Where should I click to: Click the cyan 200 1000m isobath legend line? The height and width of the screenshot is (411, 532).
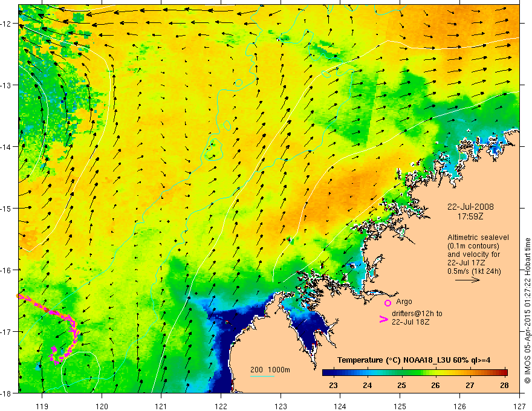point(262,376)
